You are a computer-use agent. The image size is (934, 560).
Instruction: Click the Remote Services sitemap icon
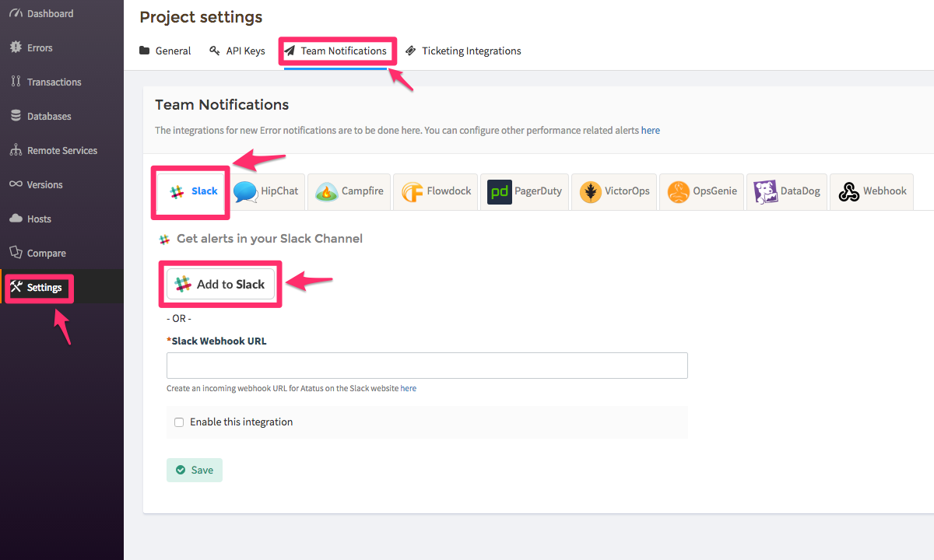coord(16,150)
